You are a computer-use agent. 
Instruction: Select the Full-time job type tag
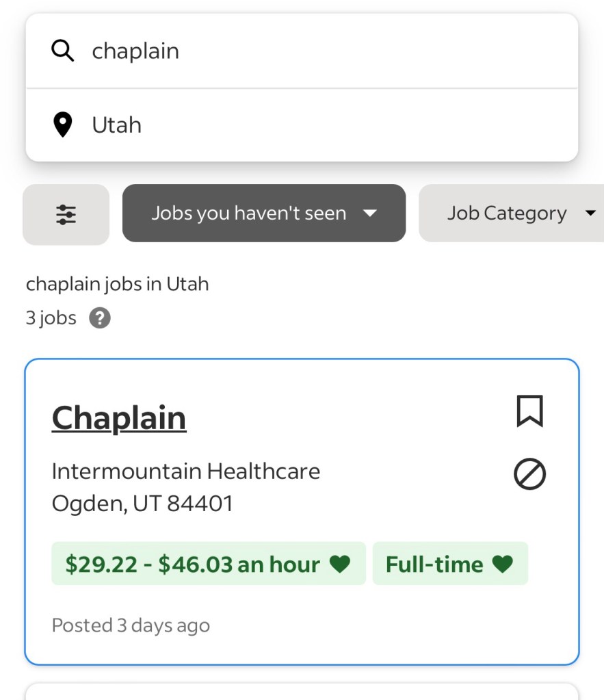(x=434, y=565)
